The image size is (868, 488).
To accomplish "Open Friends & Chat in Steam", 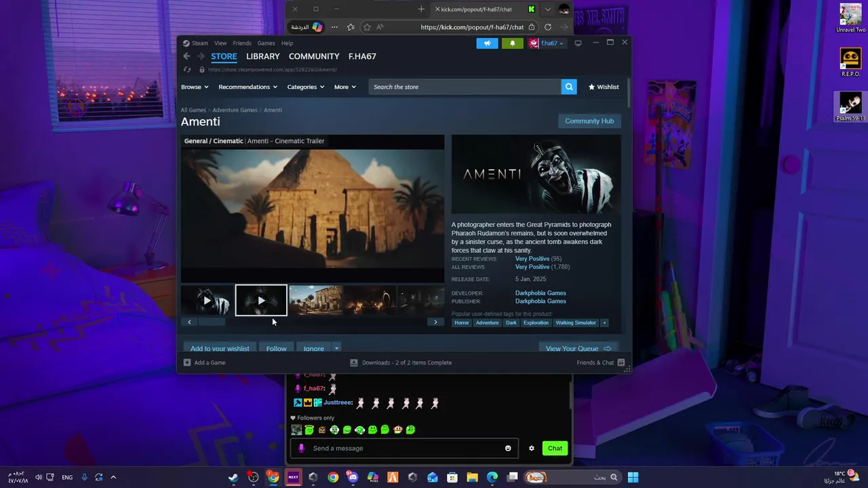I will (601, 363).
